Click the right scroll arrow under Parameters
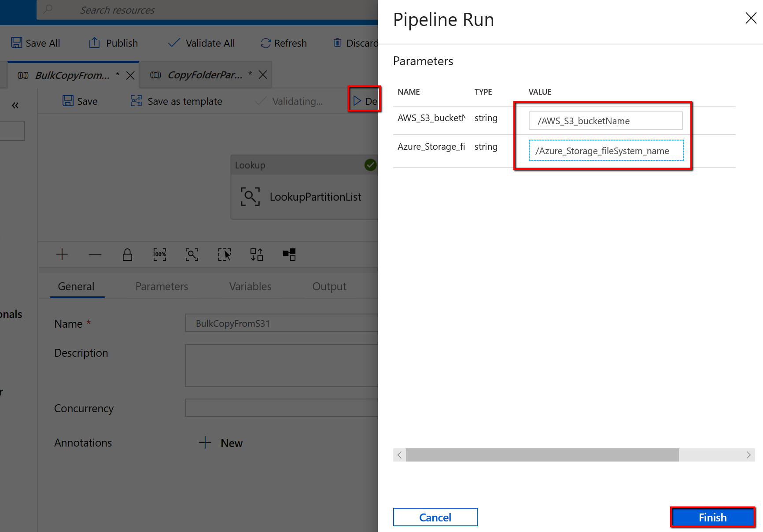 (748, 455)
